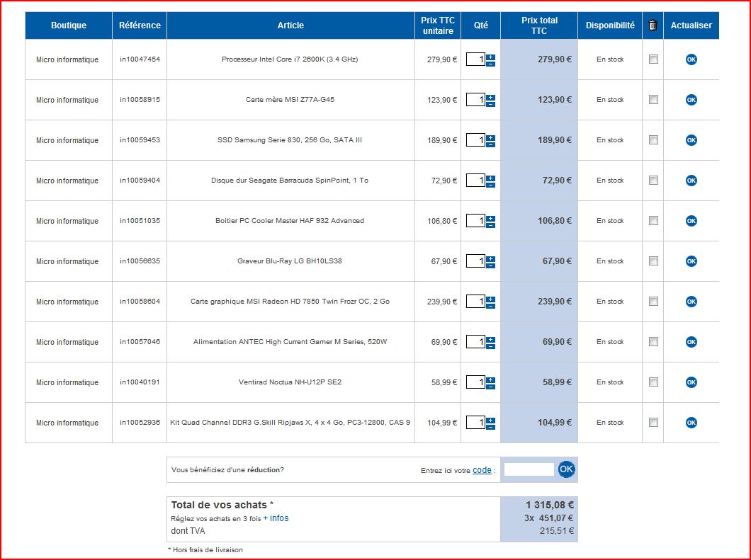
Task: Click into the reduction code input field
Action: click(x=529, y=469)
